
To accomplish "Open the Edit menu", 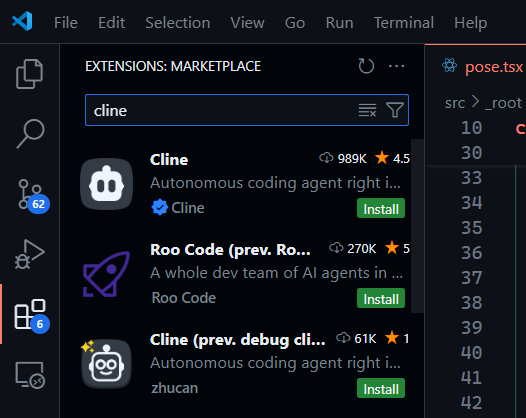I will [111, 23].
